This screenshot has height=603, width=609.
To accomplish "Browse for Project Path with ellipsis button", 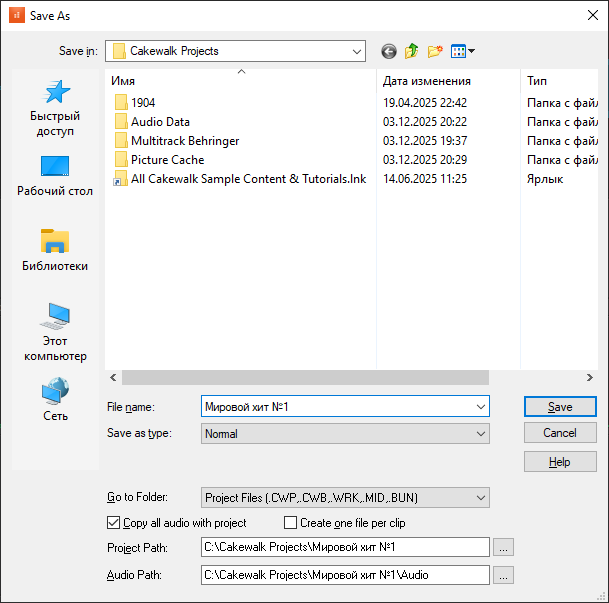I will [503, 547].
